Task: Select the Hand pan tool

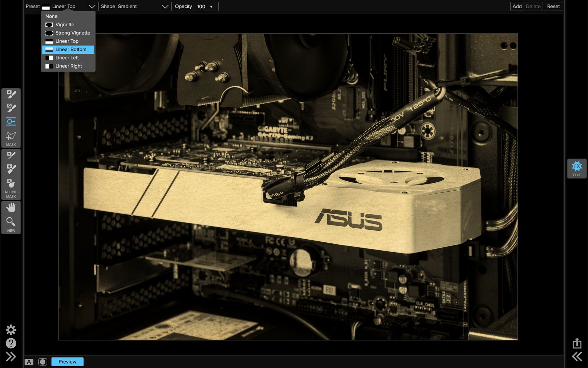Action: tap(11, 207)
